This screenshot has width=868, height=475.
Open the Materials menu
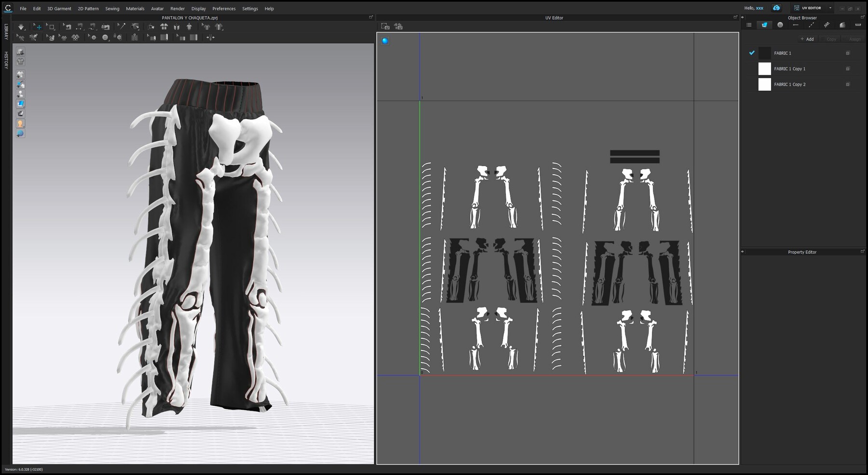(135, 8)
